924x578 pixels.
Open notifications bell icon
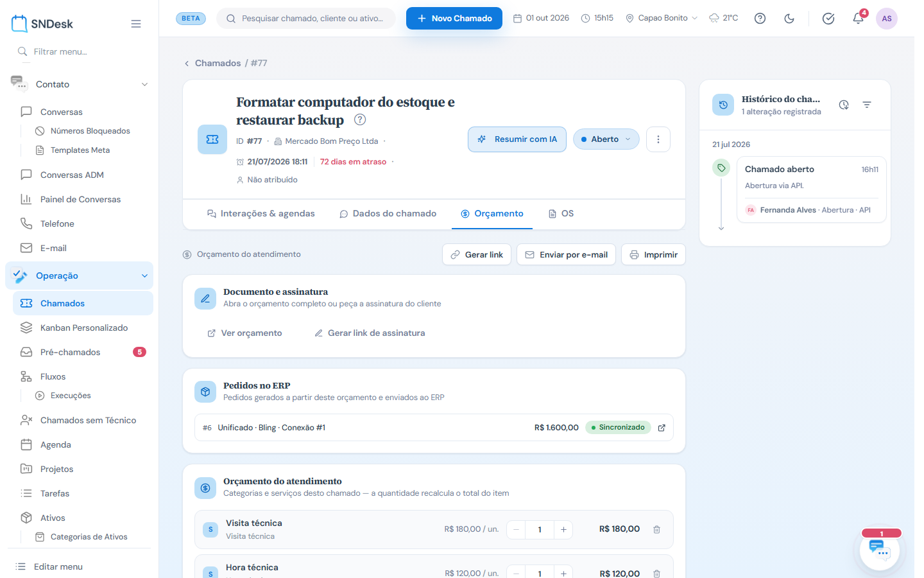858,18
